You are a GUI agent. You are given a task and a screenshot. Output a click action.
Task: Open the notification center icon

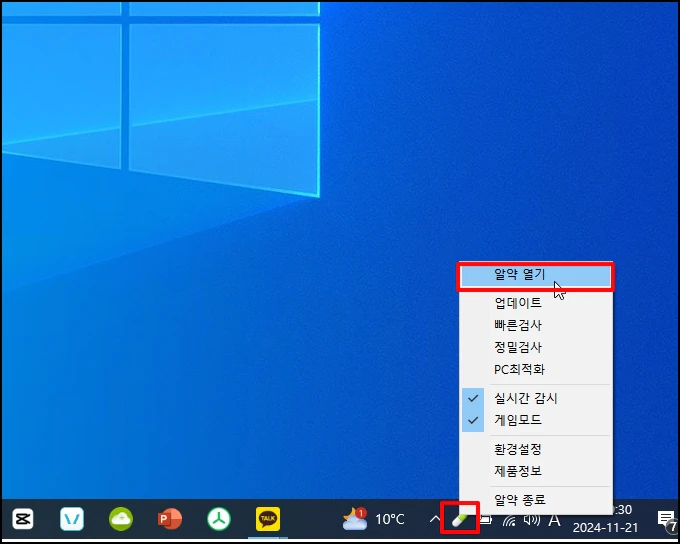coord(666,520)
